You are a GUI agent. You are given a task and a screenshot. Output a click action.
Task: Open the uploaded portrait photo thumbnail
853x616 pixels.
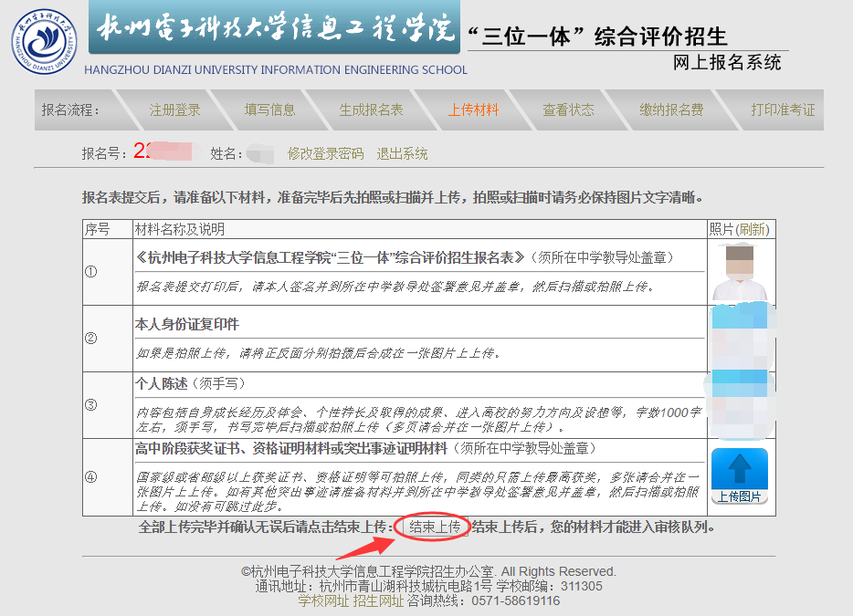[740, 272]
